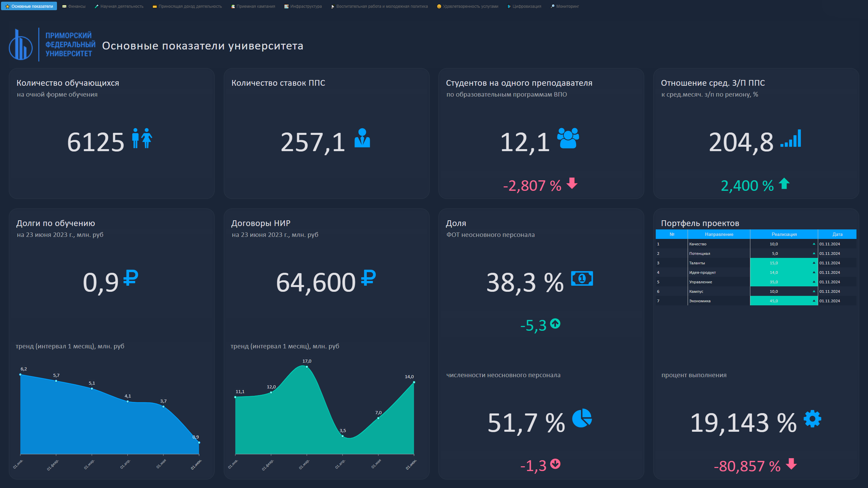Click the group of people icon
Screen dimensions: 868x488
[x=568, y=138]
